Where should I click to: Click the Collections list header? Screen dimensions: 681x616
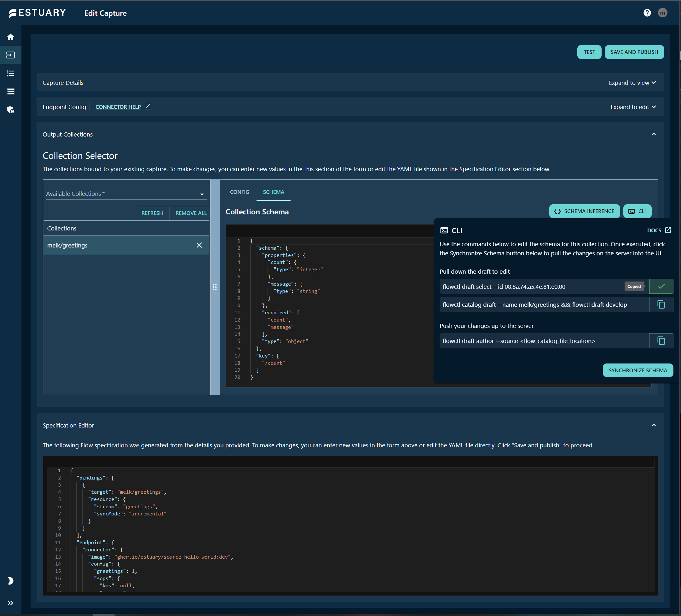[126, 229]
